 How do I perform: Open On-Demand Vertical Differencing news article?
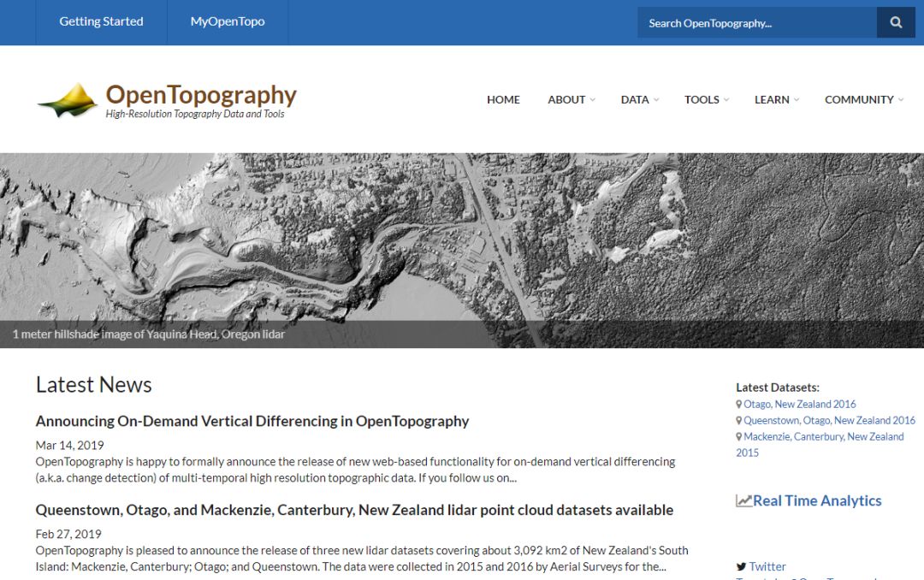(x=252, y=422)
